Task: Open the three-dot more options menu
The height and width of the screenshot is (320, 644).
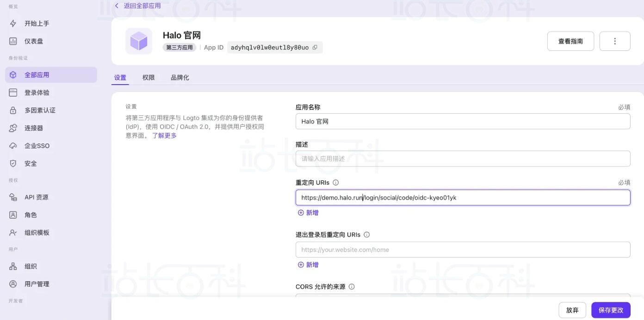Action: click(x=614, y=41)
